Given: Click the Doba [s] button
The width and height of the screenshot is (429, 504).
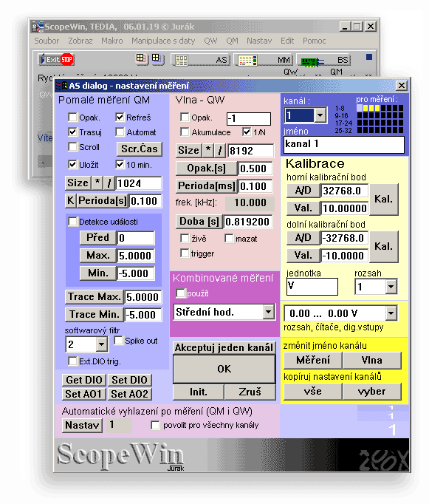Looking at the screenshot, I should tap(199, 221).
